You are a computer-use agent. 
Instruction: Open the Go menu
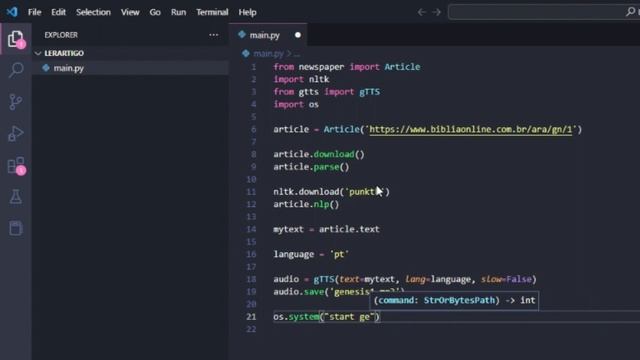pos(155,12)
